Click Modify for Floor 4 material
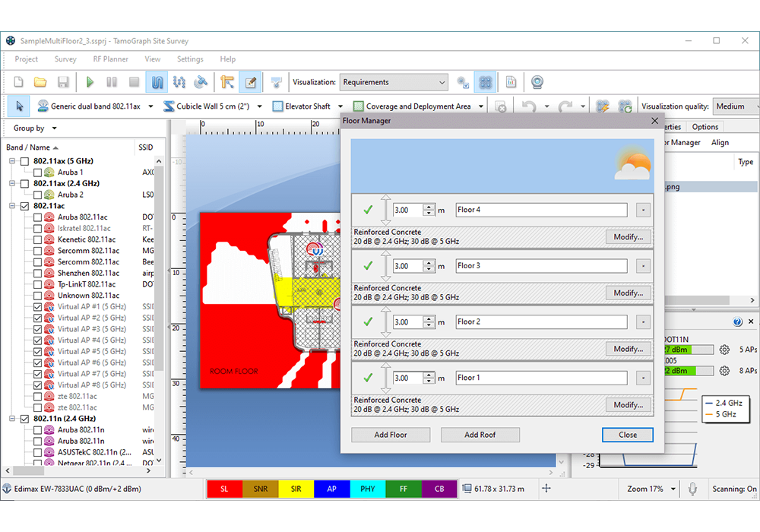This screenshot has width=760, height=532. (x=629, y=237)
